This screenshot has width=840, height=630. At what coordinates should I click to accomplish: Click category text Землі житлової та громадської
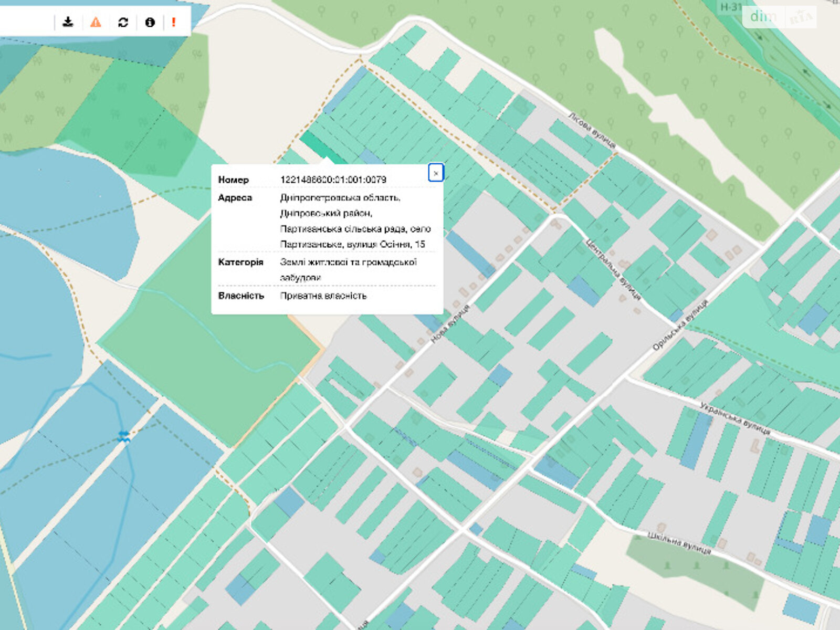[x=348, y=262]
